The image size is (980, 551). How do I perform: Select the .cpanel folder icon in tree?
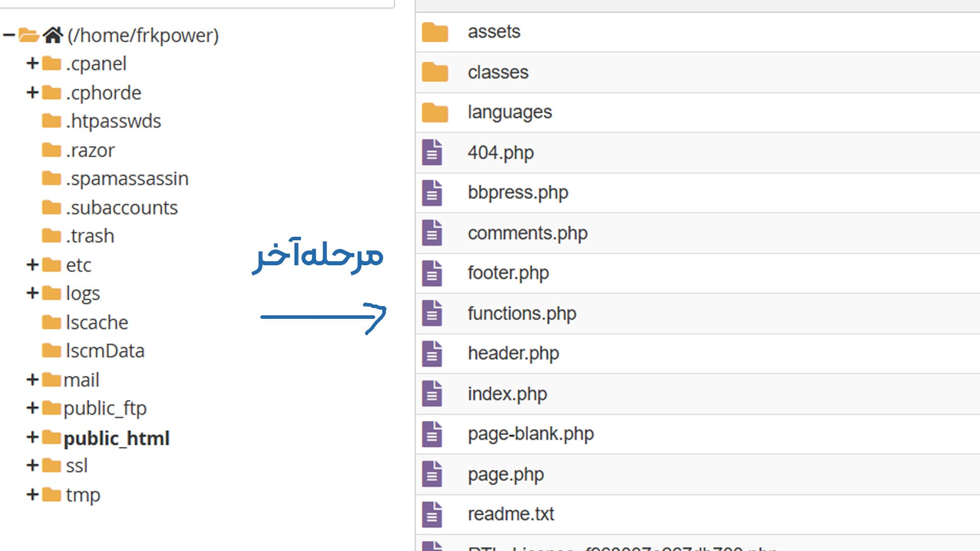52,63
